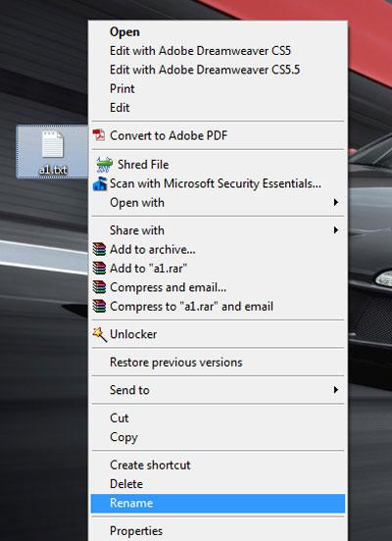
Task: Click the Adobe PDF icon beside Convert to Adobe PDF
Action: click(99, 135)
